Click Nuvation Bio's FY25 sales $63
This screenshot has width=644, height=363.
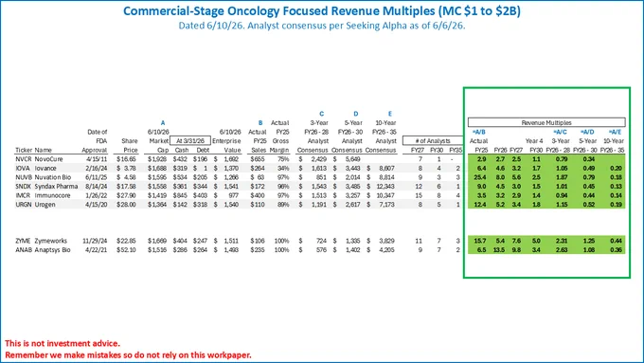coord(258,177)
